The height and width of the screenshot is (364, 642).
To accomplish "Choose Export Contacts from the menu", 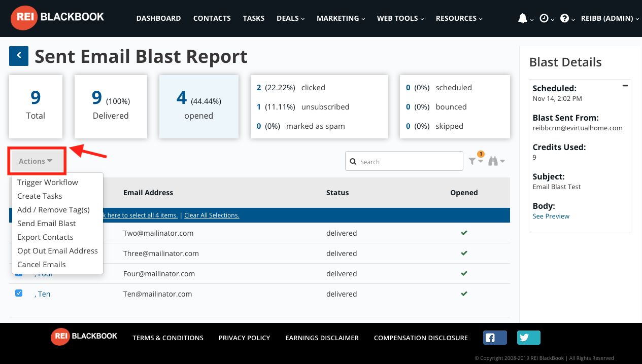I will tap(45, 237).
